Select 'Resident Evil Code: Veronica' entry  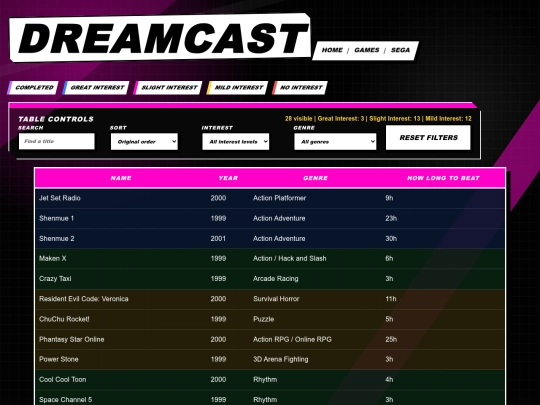[84, 299]
